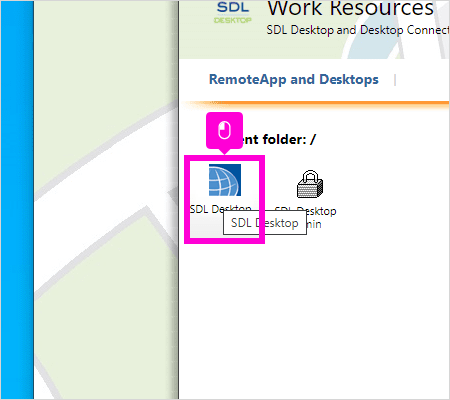Click the SDL Desktop tooltip box
The image size is (450, 400).
(x=265, y=223)
